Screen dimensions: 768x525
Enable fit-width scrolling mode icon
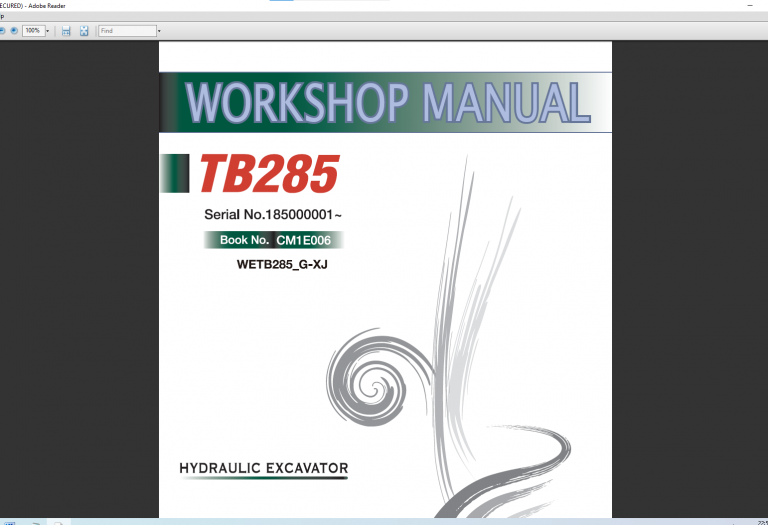pyautogui.click(x=66, y=31)
